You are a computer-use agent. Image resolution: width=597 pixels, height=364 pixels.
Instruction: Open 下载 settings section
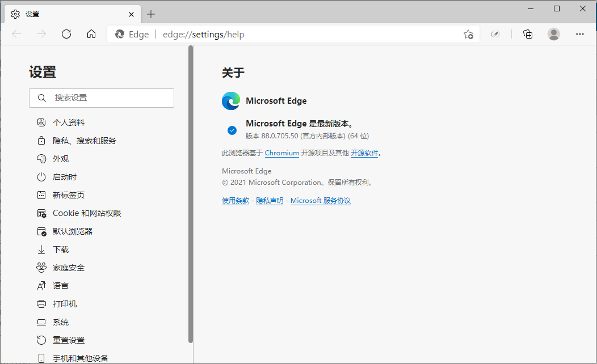61,249
